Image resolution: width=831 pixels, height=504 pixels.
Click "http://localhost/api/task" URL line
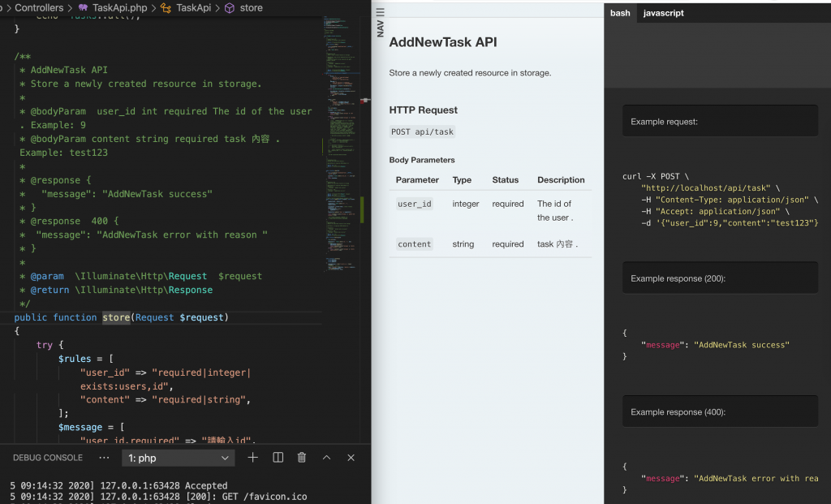pyautogui.click(x=711, y=187)
